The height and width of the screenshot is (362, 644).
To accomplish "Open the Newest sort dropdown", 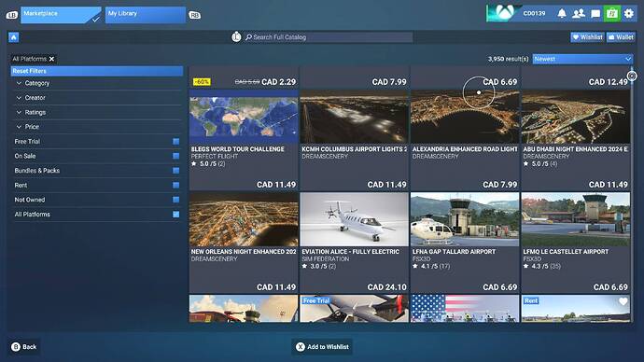I will pyautogui.click(x=582, y=59).
